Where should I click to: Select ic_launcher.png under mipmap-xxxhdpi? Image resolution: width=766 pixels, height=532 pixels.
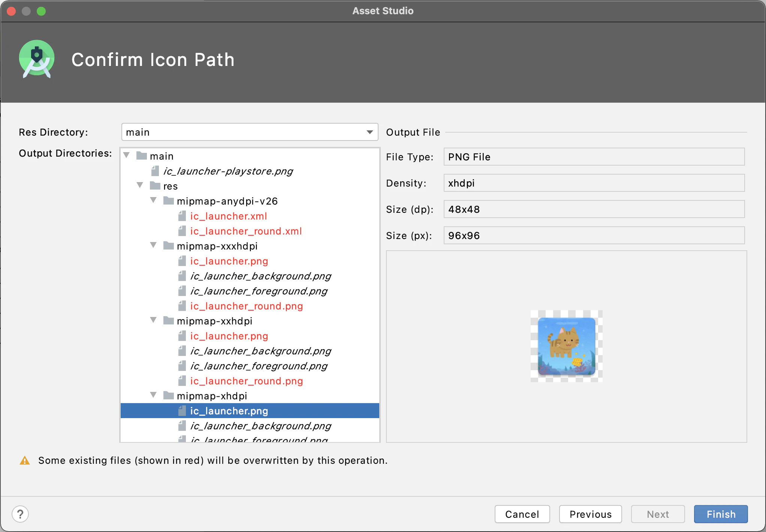(x=229, y=261)
